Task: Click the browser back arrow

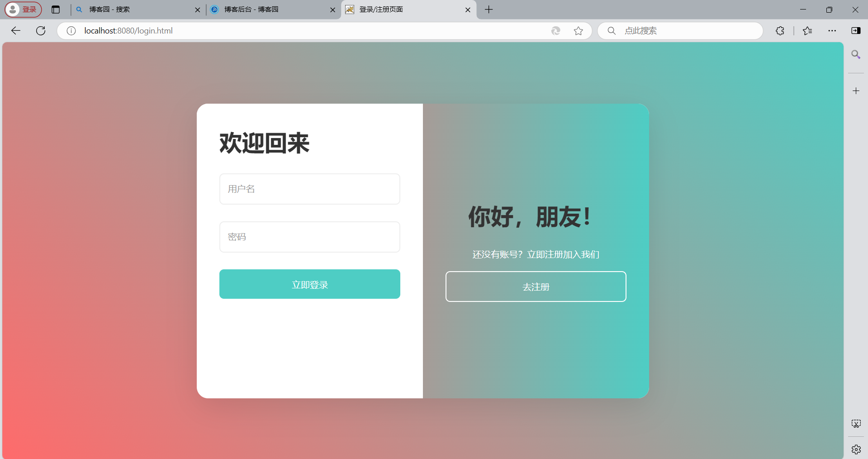Action: [16, 31]
